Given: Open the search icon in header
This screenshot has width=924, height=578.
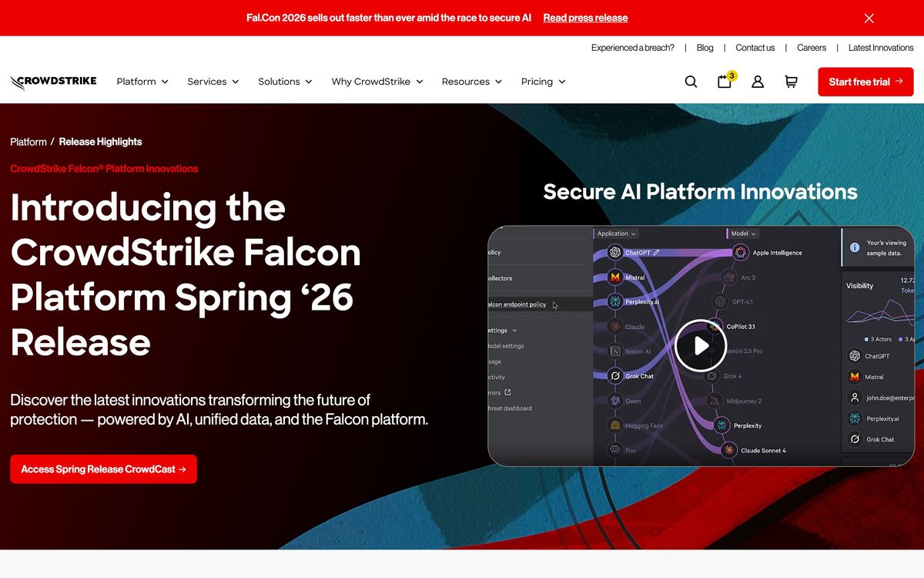Looking at the screenshot, I should pos(691,82).
